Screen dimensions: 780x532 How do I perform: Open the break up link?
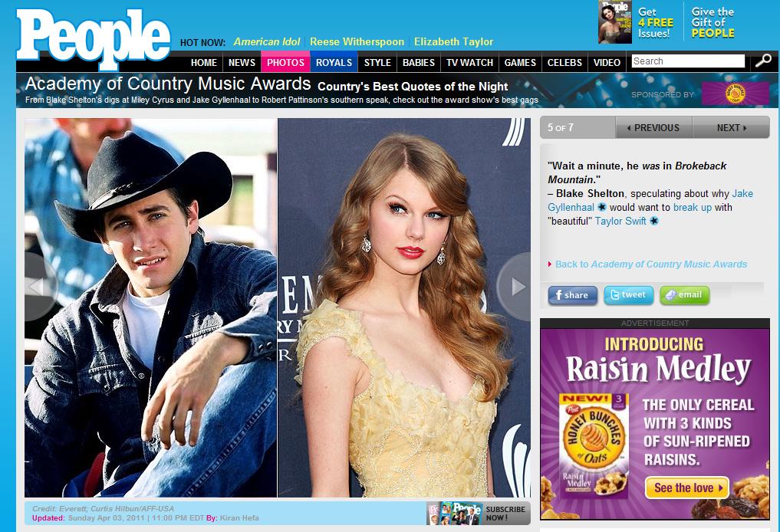(x=693, y=207)
